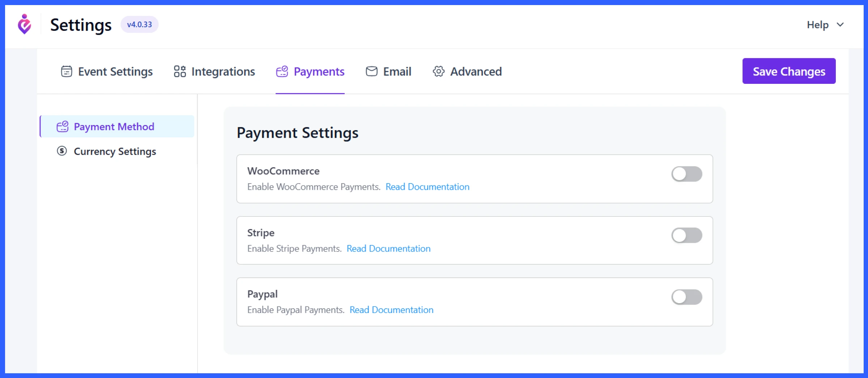The image size is (868, 378).
Task: Expand the Help dropdown chevron
Action: click(x=840, y=25)
